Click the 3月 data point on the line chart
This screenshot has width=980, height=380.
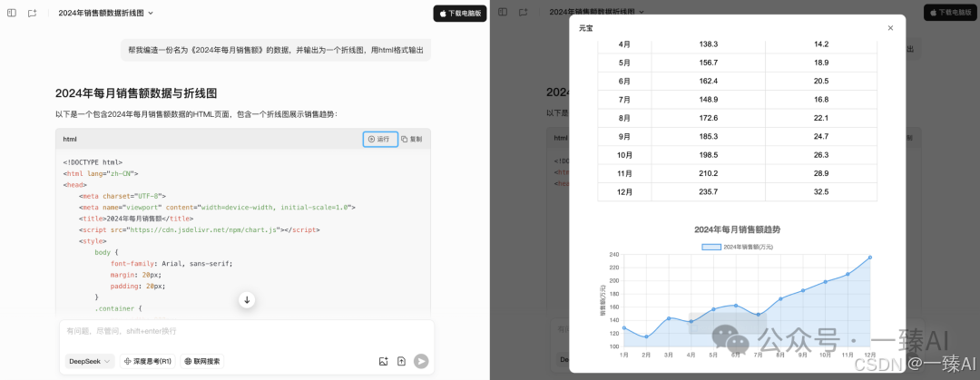click(x=669, y=318)
